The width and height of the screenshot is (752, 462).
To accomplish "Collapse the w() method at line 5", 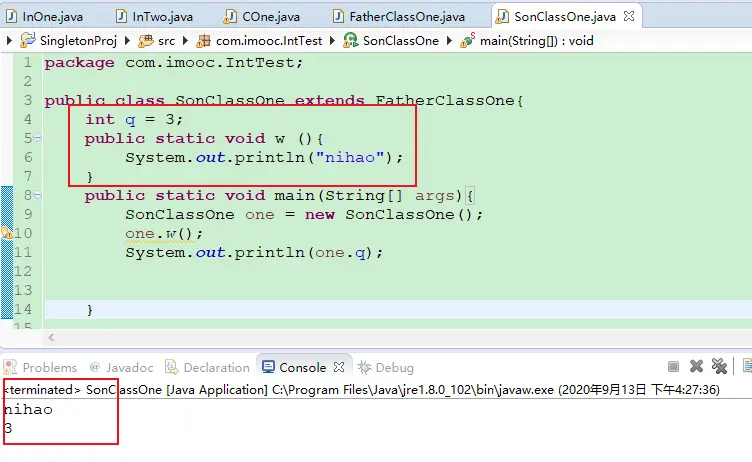I will 39,138.
